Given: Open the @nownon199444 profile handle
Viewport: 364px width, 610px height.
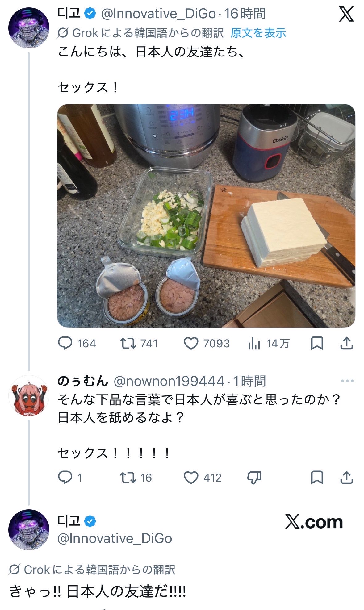Looking at the screenshot, I should pyautogui.click(x=169, y=381).
